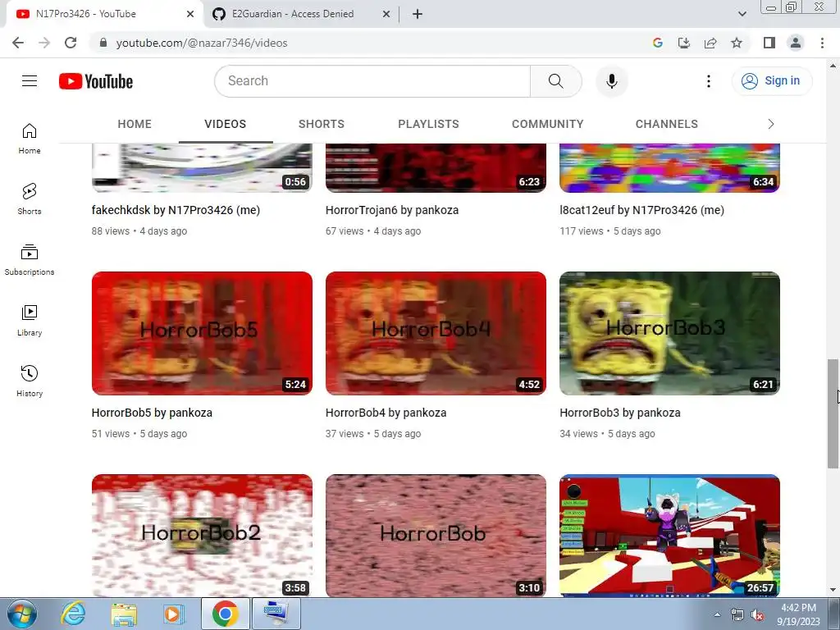The height and width of the screenshot is (630, 840).
Task: Open the Chrome three-dot menu
Action: pos(822,43)
